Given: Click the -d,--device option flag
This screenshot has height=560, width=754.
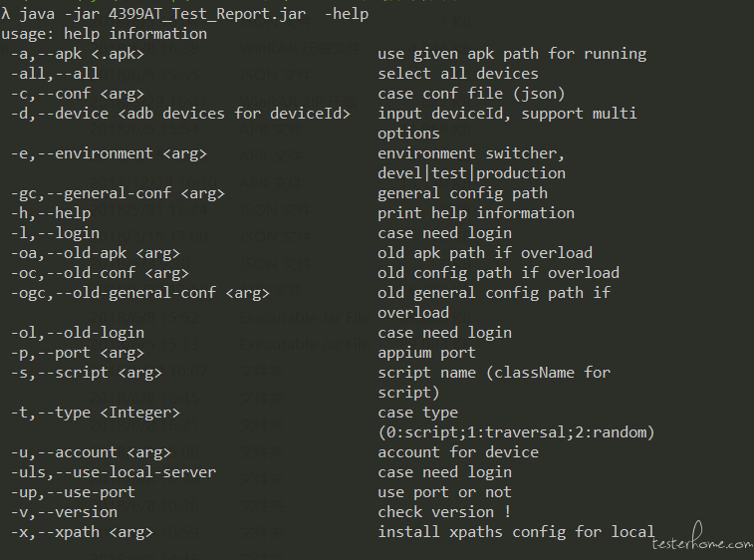Looking at the screenshot, I should [x=180, y=114].
